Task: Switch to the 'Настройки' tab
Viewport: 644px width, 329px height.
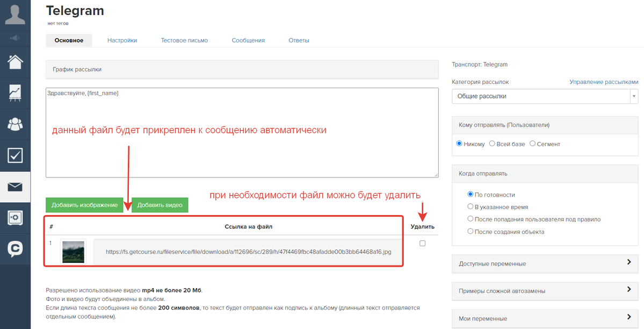Action: point(122,40)
